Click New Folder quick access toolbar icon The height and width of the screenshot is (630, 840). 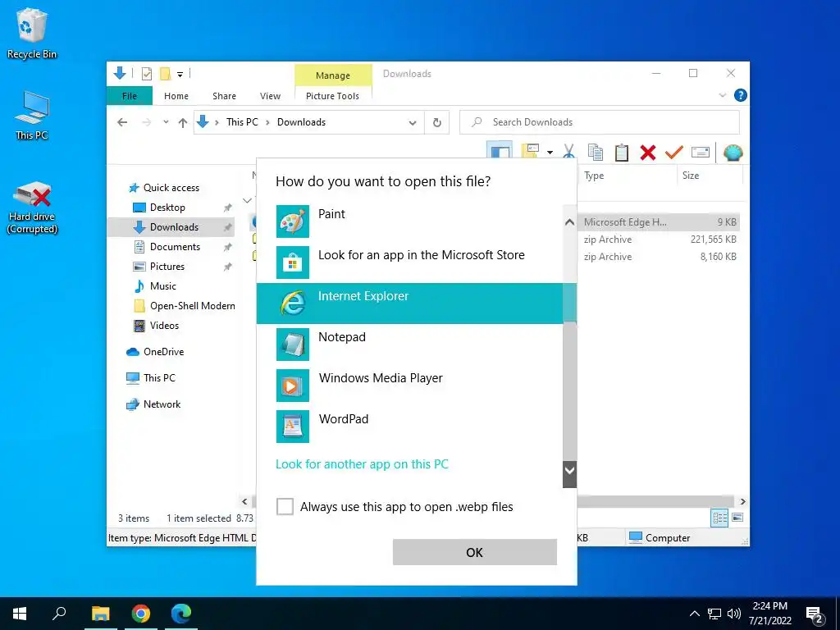[x=165, y=73]
